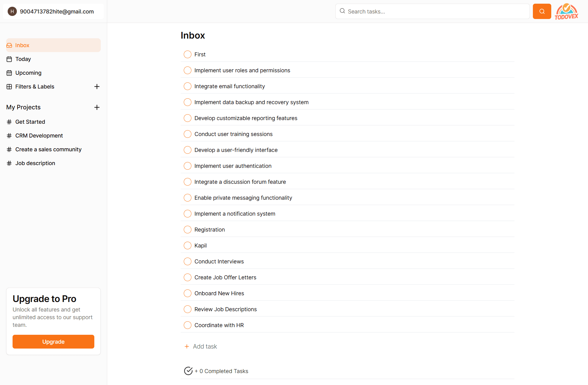This screenshot has width=588, height=385.
Task: Click the Today calendar icon
Action: pos(9,59)
